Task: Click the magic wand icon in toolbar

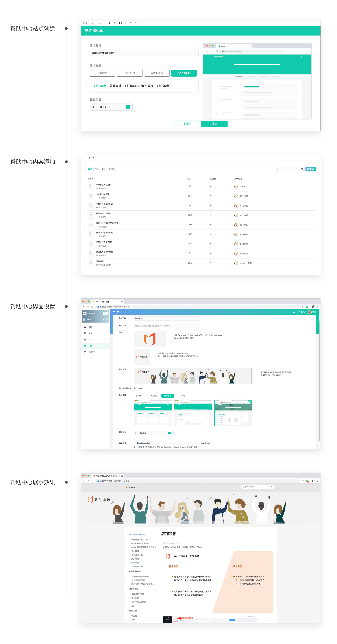Action: 136,23
